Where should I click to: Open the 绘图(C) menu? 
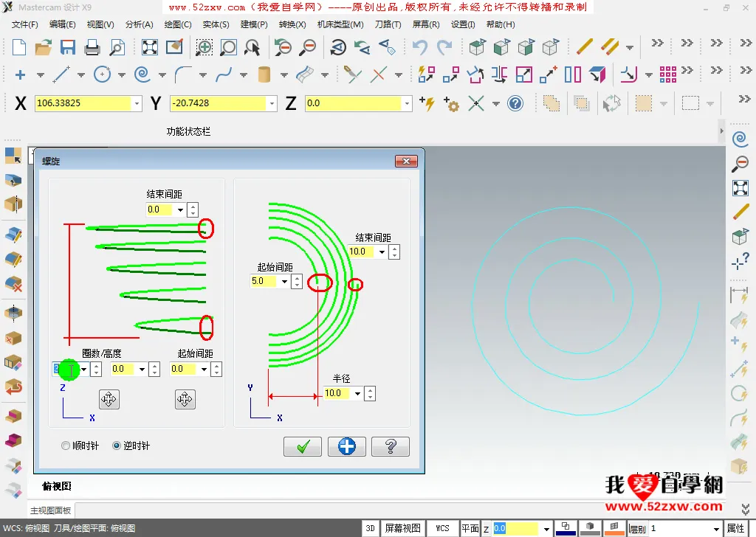pyautogui.click(x=177, y=24)
